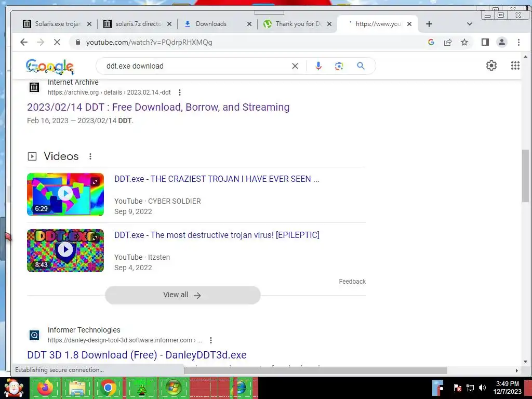532x399 pixels.
Task: Close the Solaris.exe trojan tab
Action: [89, 24]
